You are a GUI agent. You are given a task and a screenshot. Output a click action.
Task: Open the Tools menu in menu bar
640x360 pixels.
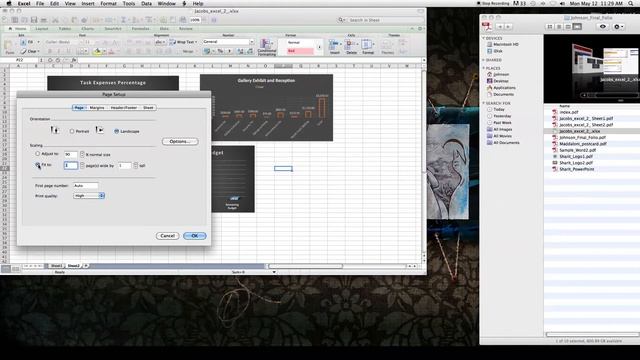pyautogui.click(x=129, y=3)
